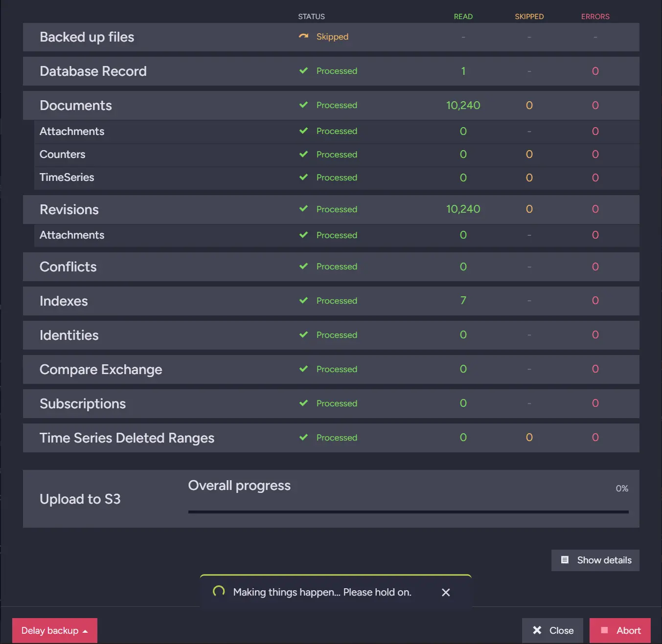
Task: Click the Skipped arrow icon for Backed up files
Action: click(x=303, y=37)
